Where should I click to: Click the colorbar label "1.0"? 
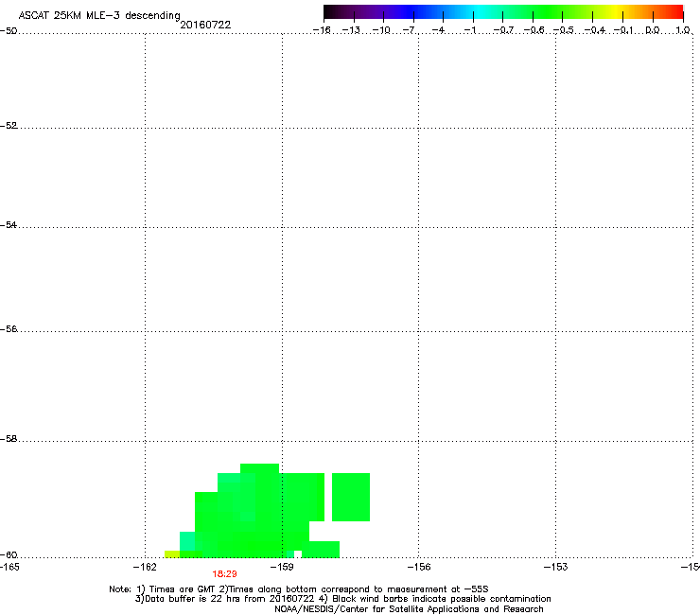(x=683, y=30)
